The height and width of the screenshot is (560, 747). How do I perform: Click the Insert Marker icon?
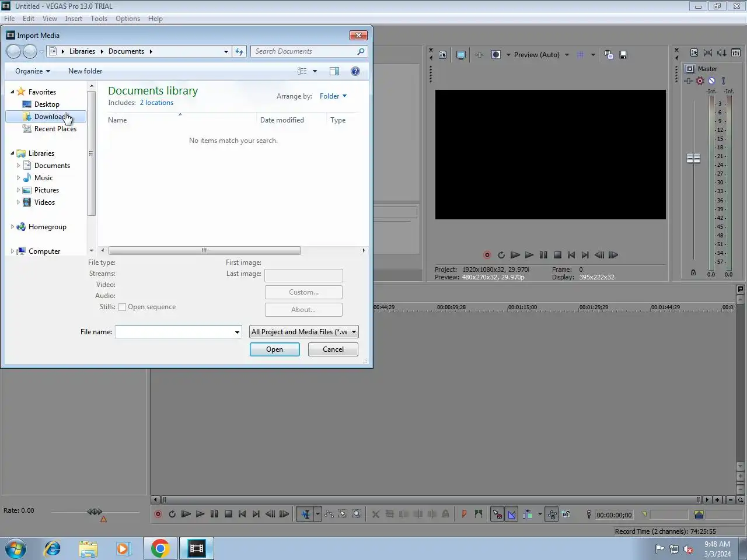tap(464, 514)
